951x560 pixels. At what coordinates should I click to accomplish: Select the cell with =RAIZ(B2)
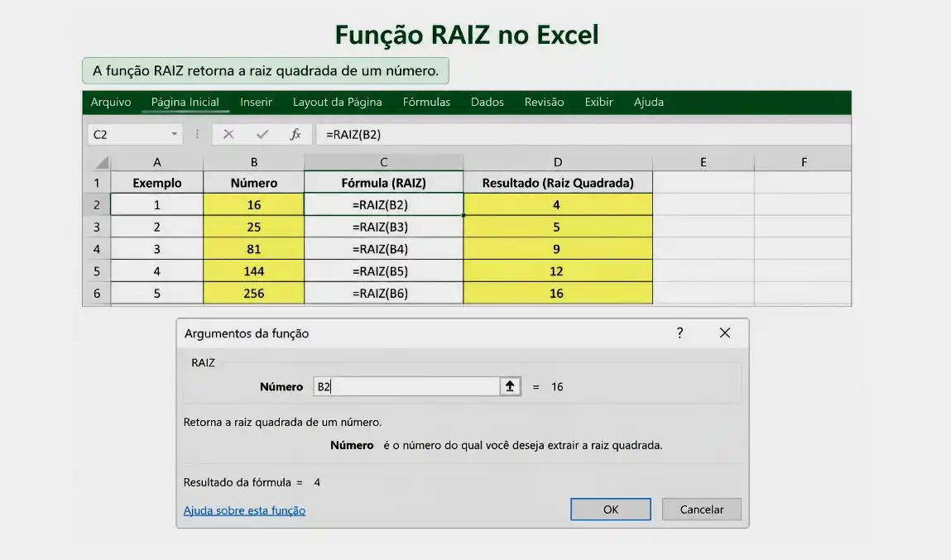[x=383, y=205]
